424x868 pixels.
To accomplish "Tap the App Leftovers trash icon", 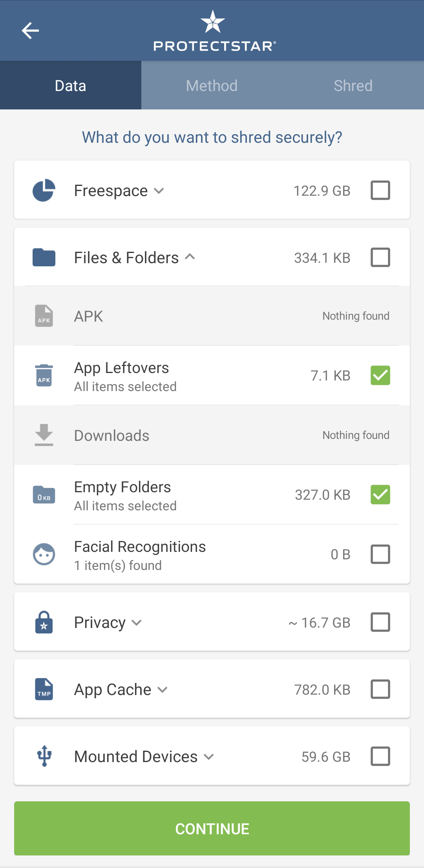I will (44, 375).
